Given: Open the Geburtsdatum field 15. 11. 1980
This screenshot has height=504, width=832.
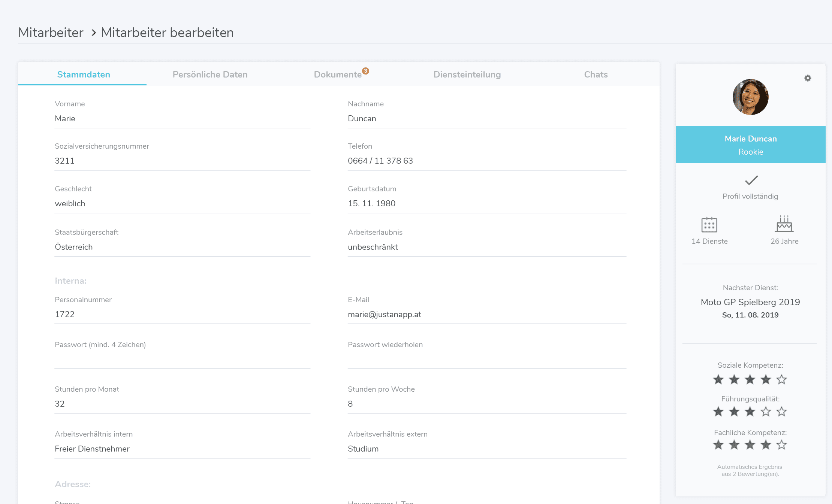Looking at the screenshot, I should pyautogui.click(x=487, y=204).
